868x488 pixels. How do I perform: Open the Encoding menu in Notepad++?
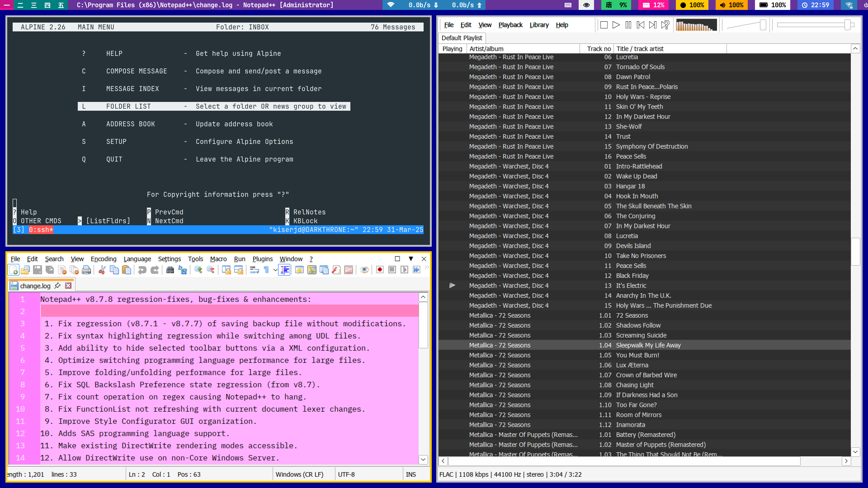coord(104,259)
